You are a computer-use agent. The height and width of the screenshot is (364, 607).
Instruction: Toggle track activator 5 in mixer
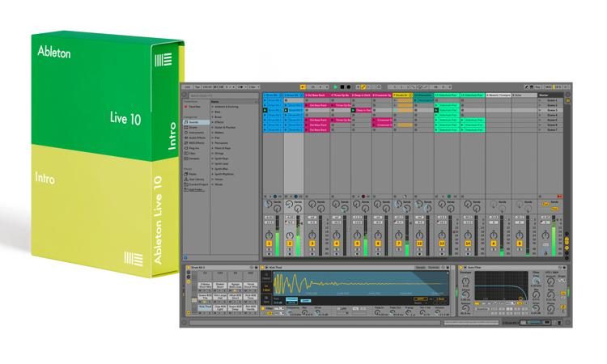point(357,243)
